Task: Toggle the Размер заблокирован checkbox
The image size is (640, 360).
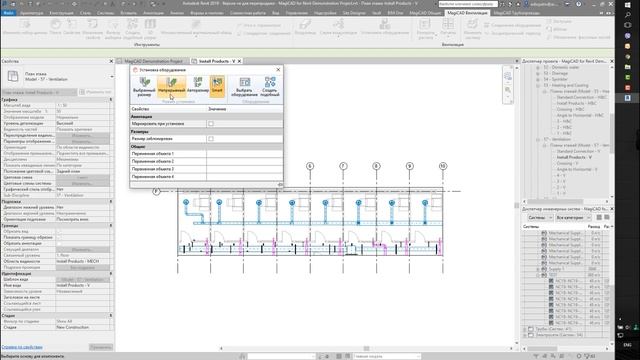Action: tap(211, 139)
